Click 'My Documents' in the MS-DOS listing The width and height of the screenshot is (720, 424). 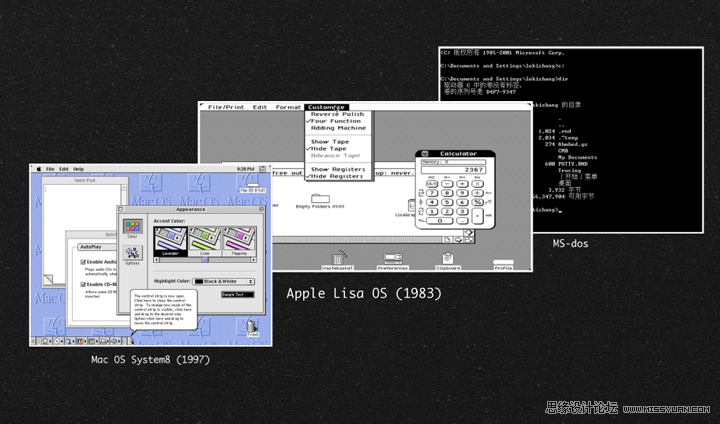577,158
